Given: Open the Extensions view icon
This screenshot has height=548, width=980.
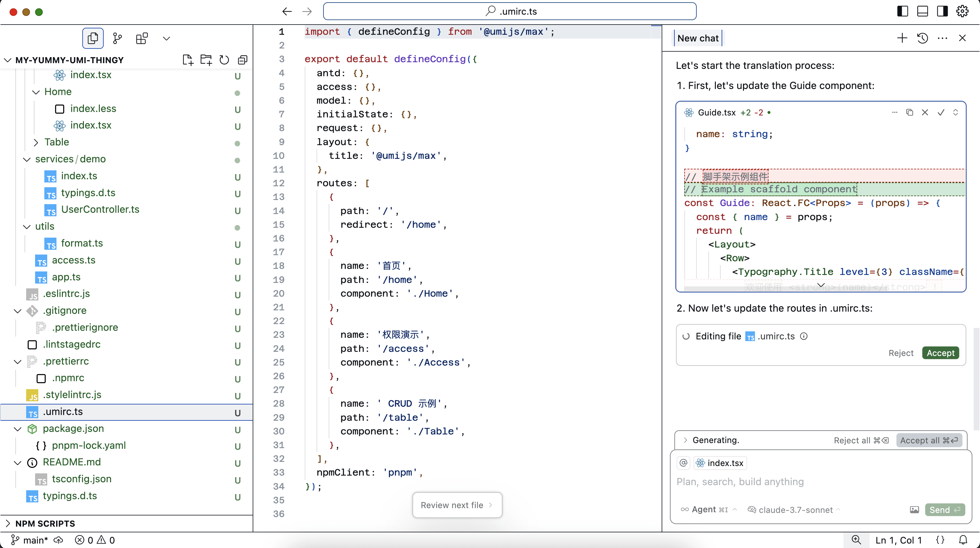Looking at the screenshot, I should click(142, 38).
